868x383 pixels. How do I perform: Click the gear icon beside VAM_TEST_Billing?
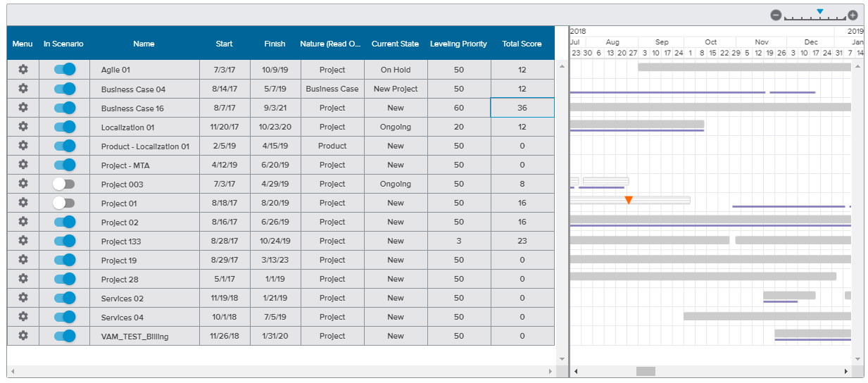coord(23,336)
